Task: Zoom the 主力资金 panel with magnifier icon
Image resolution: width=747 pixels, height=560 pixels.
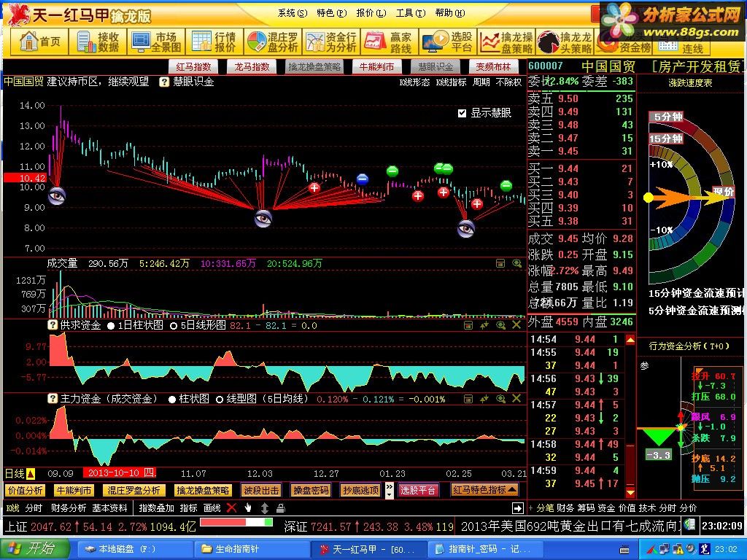Action: click(500, 399)
